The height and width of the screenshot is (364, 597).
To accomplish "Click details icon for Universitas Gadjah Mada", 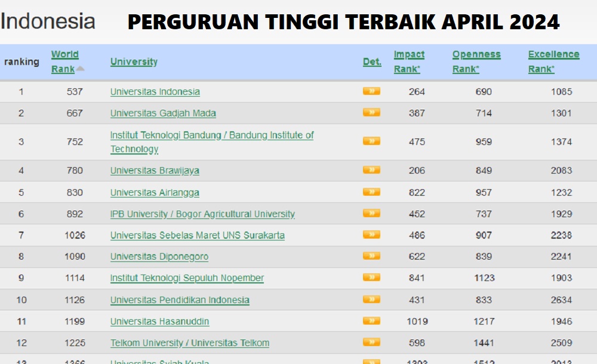I will [x=371, y=112].
